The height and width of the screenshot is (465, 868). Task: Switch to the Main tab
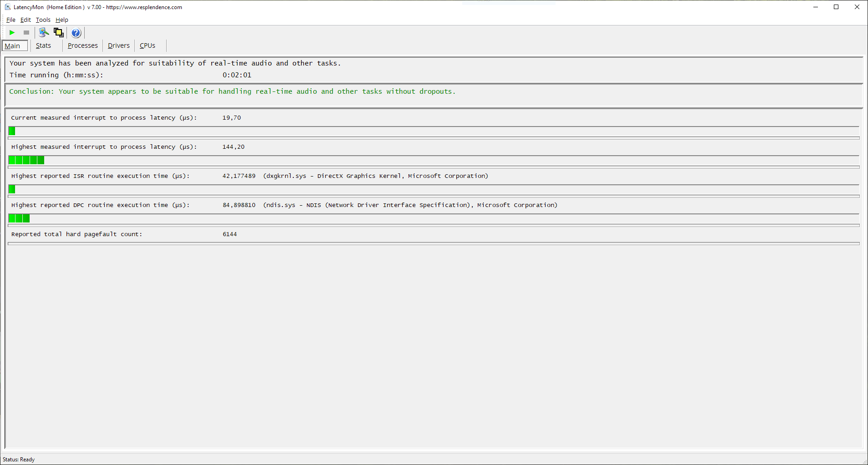[x=13, y=46]
